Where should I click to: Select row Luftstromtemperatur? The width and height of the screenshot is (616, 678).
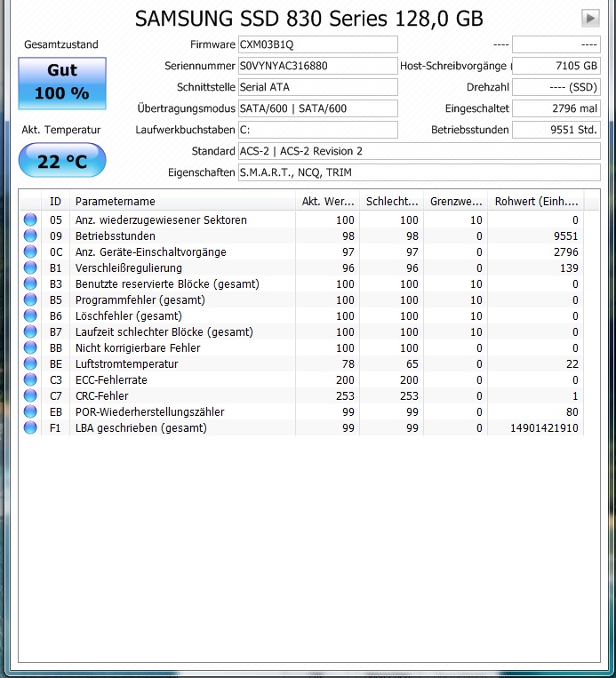pyautogui.click(x=301, y=363)
